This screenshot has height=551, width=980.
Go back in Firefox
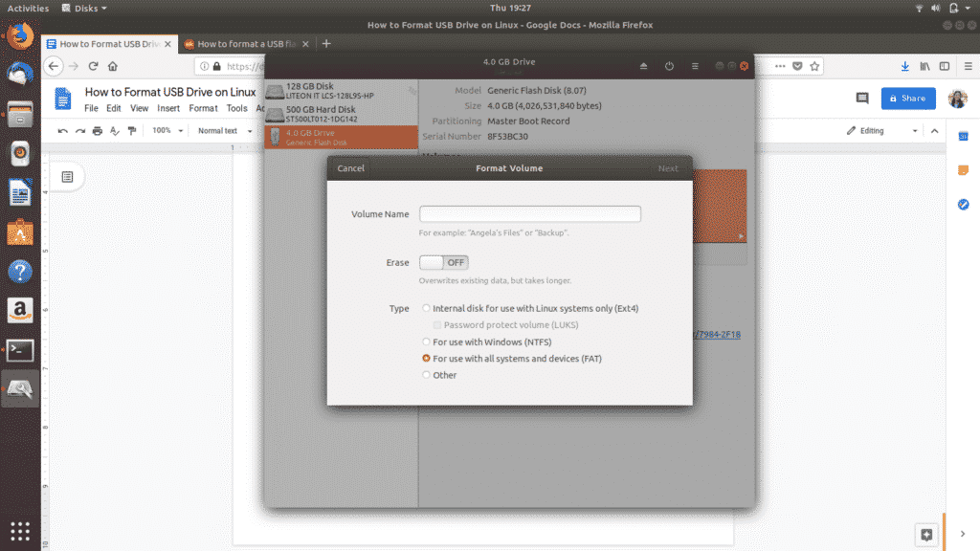click(54, 66)
